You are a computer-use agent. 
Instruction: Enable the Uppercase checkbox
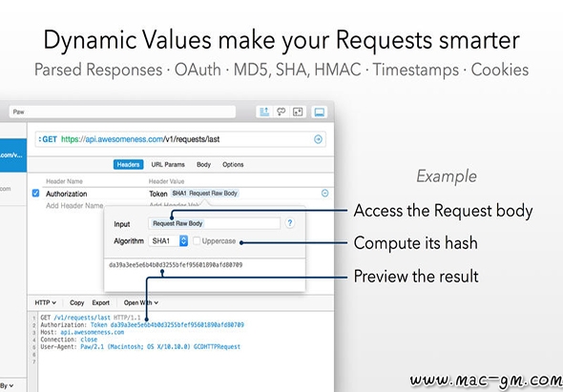point(197,241)
